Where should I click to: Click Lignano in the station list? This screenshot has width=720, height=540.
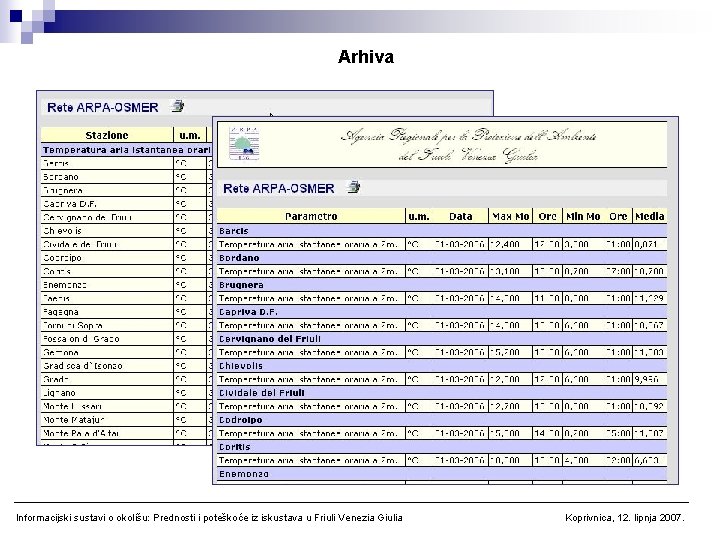(59, 393)
